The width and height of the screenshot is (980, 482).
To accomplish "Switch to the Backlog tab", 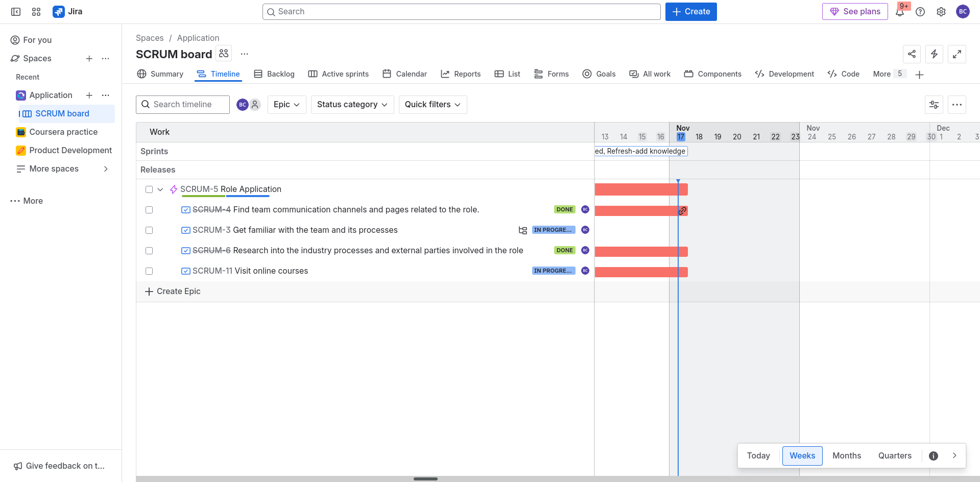I will click(274, 74).
